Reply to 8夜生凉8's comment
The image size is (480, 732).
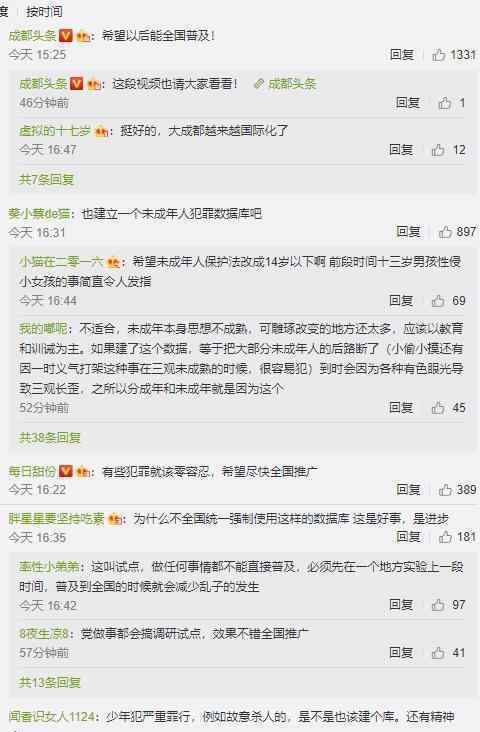[x=401, y=652]
